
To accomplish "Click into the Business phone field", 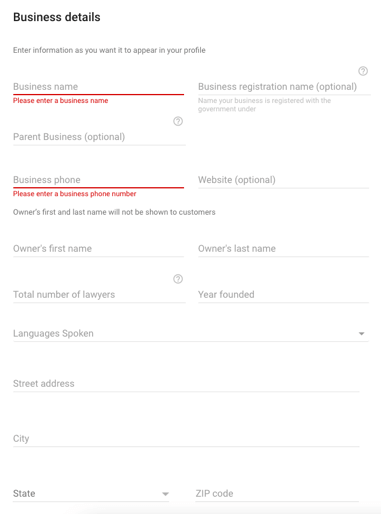I will pos(98,180).
